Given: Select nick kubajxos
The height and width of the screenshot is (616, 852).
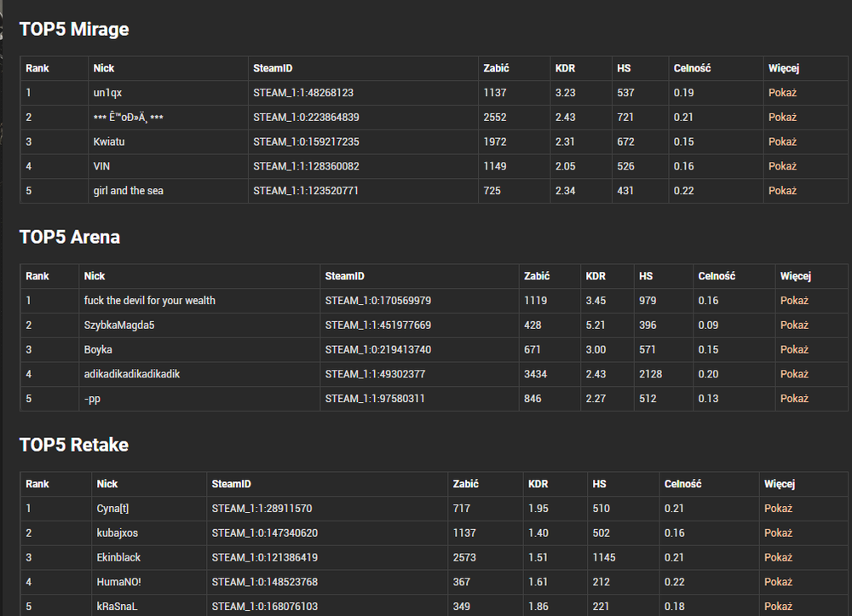Looking at the screenshot, I should click(118, 533).
